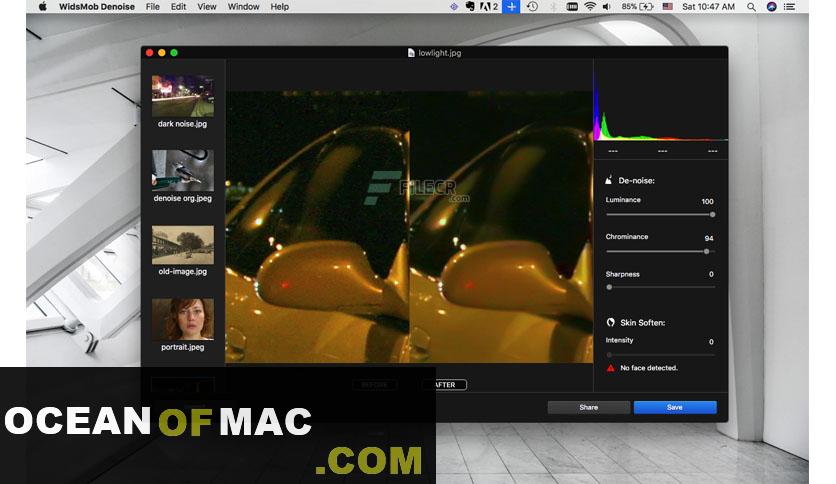Adjust the Chrominance slider handle
This screenshot has width=836, height=484.
pos(706,251)
